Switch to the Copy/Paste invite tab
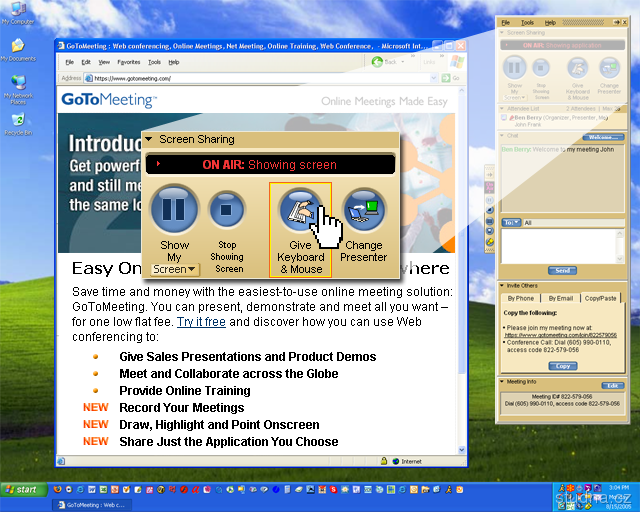Image resolution: width=640 pixels, height=512 pixels. tap(600, 298)
